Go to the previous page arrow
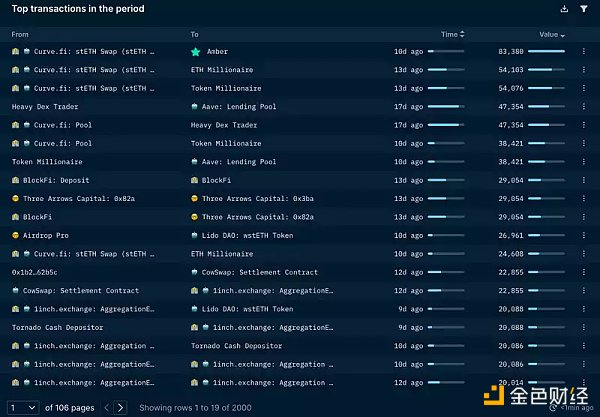 click(106, 407)
